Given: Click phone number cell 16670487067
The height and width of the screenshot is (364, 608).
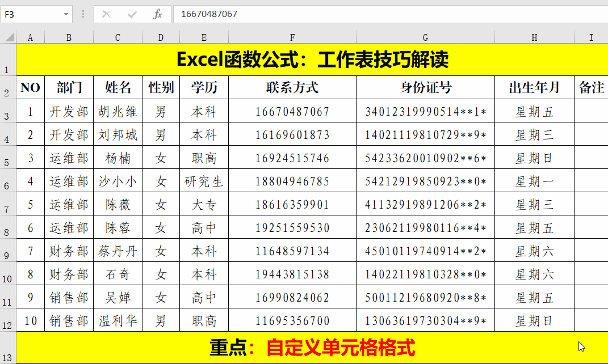Looking at the screenshot, I should coord(292,112).
